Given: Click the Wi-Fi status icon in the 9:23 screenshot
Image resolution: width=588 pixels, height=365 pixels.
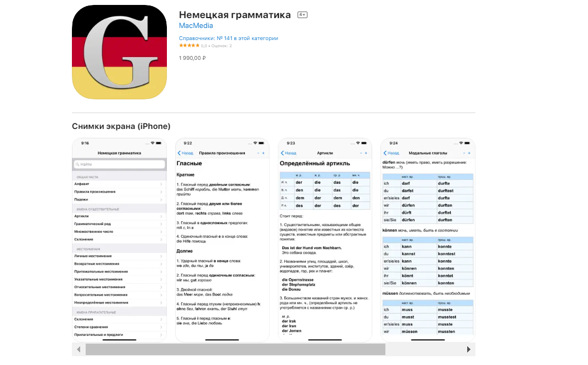Looking at the screenshot, I should coord(358,143).
